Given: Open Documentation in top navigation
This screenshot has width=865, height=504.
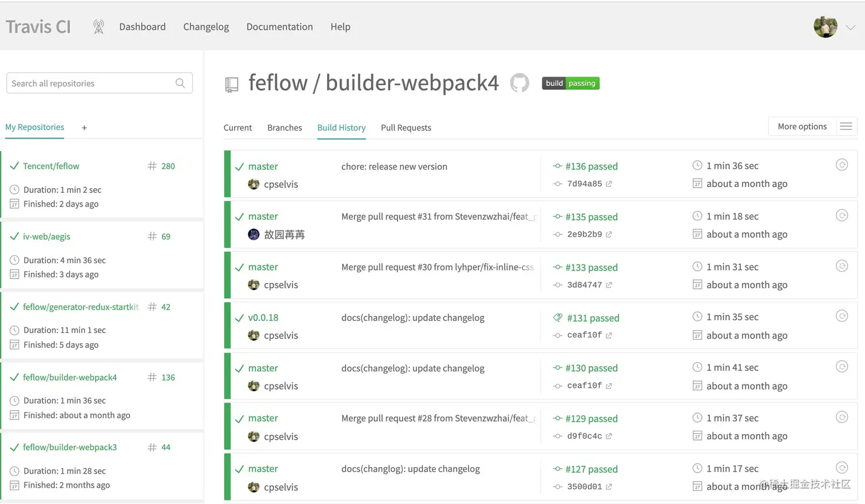Looking at the screenshot, I should pos(280,27).
